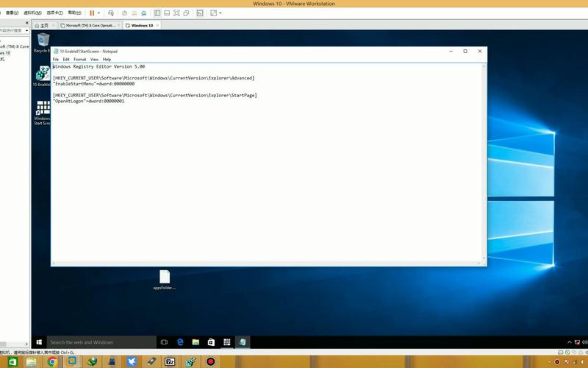Open the VMware Help menu
This screenshot has width=588, height=368.
click(x=74, y=13)
